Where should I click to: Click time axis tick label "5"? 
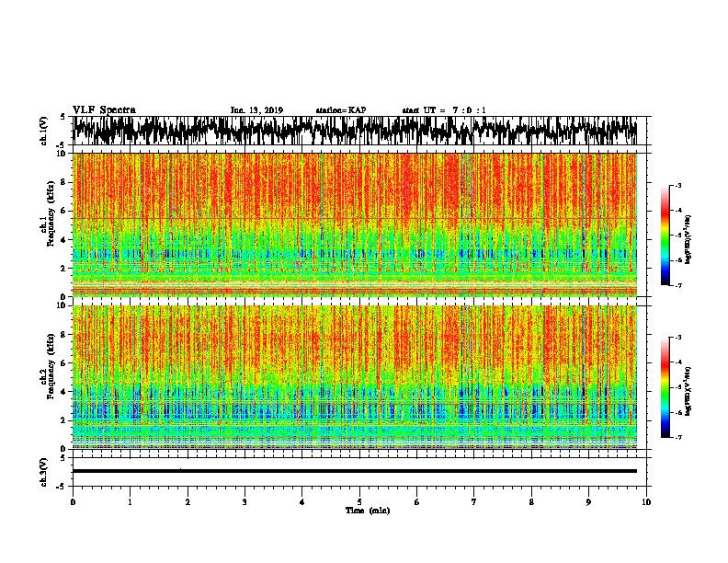[x=359, y=502]
